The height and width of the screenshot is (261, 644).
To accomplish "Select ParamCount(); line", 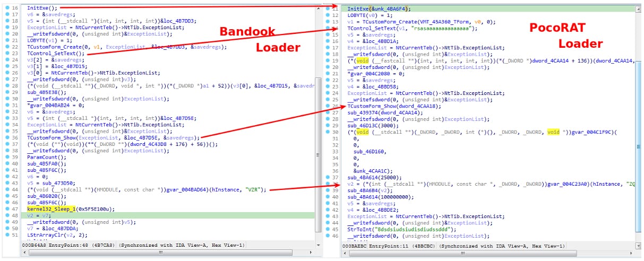I will [46, 158].
